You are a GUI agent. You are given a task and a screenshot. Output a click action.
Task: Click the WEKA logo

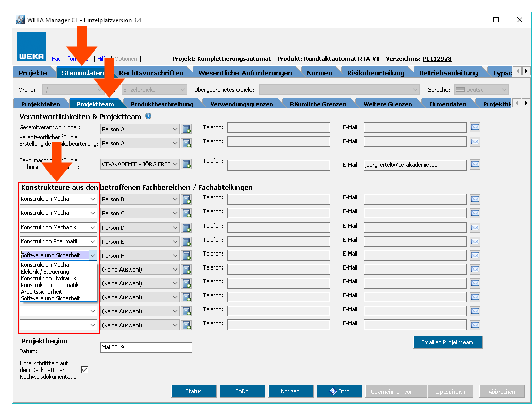pos(31,47)
